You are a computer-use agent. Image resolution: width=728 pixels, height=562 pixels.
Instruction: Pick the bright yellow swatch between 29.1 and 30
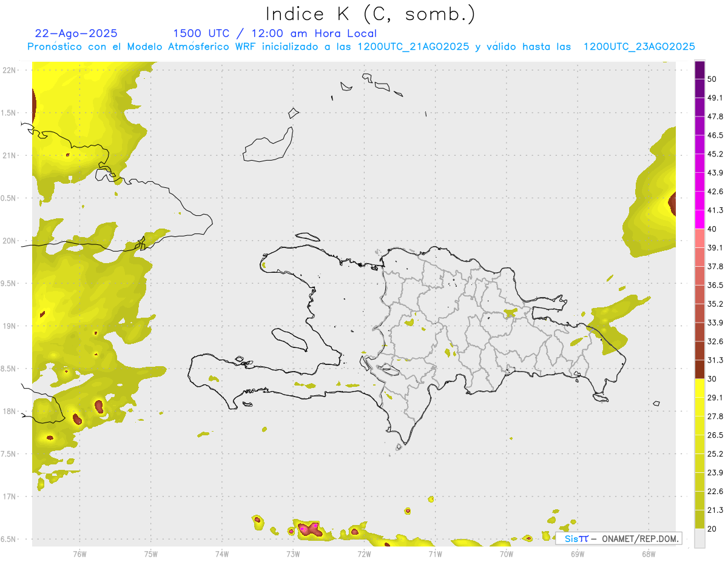point(699,388)
